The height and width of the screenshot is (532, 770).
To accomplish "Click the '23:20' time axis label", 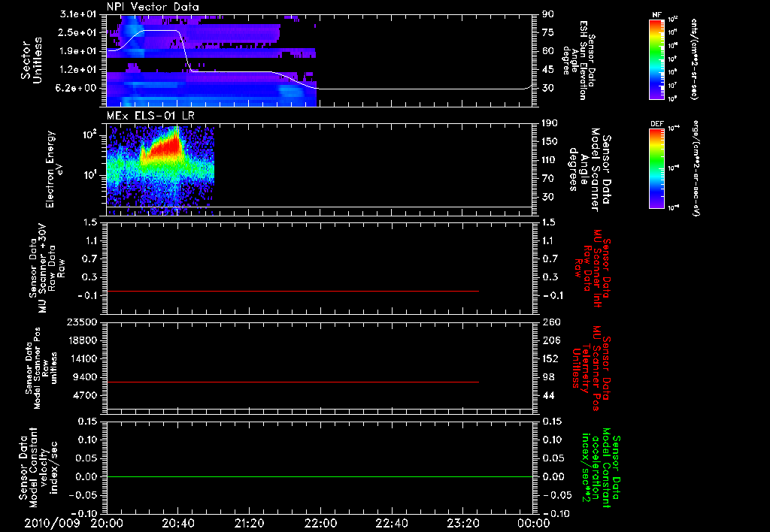I will (x=462, y=523).
